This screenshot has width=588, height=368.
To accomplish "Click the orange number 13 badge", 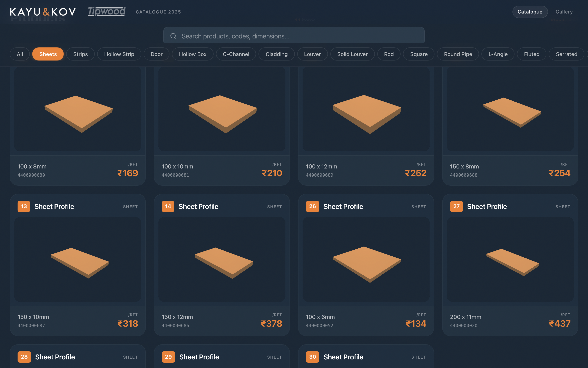I will point(24,206).
